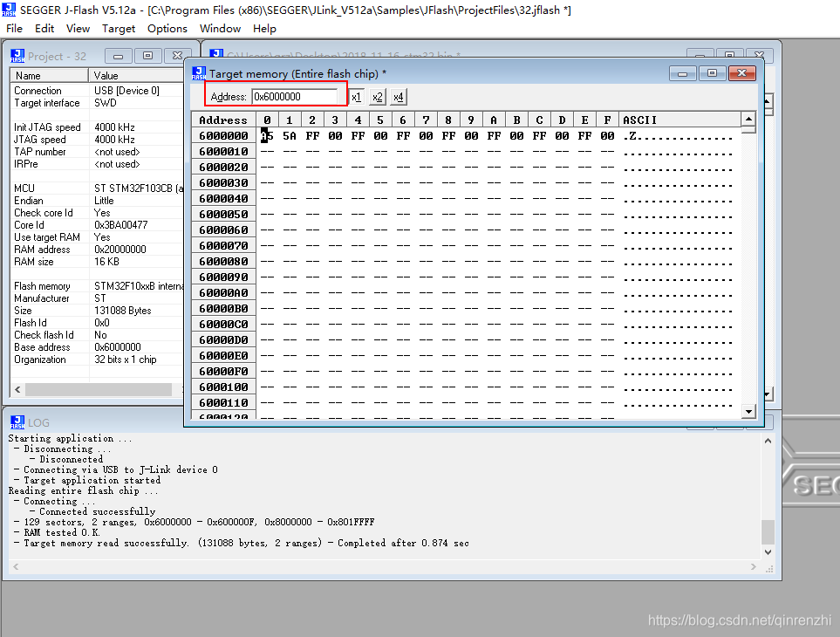Click memory view scrollbar up arrow
Image resolution: width=840 pixels, height=637 pixels.
pos(748,119)
